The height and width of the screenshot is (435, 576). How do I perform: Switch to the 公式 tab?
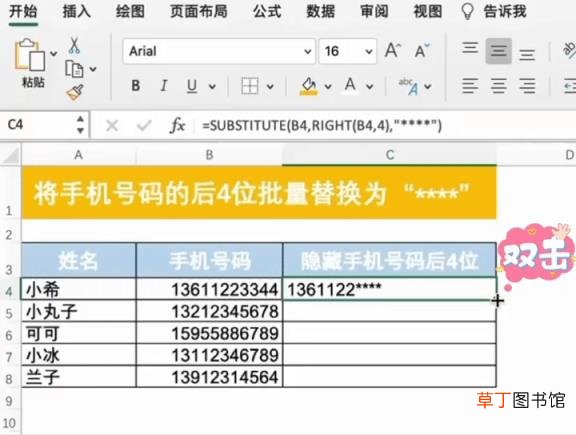click(x=267, y=12)
